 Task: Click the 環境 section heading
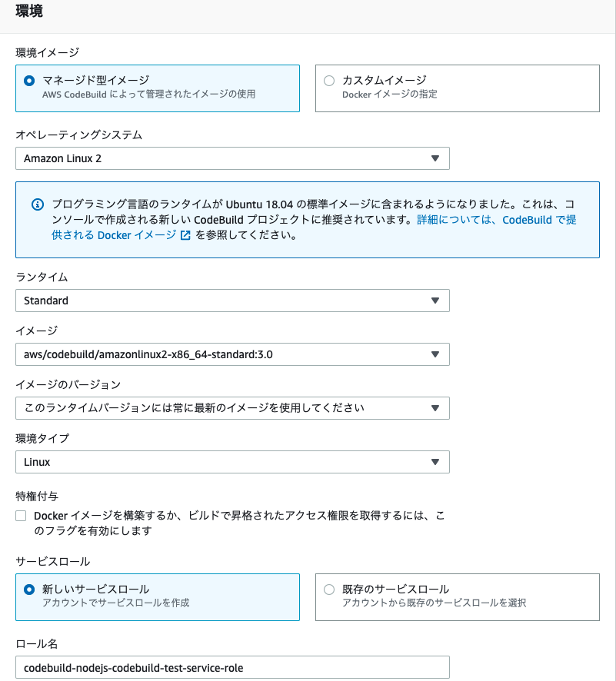pos(27,12)
